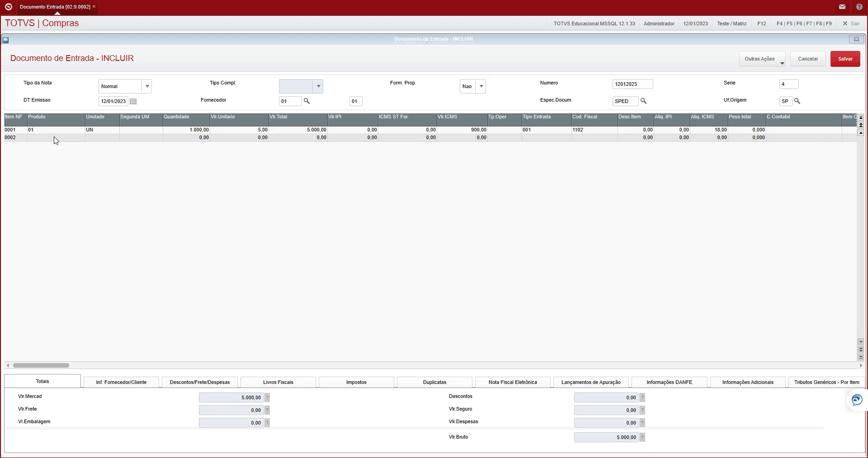Viewport: 868px width, 458px height.
Task: Click the Aliq. ICMS 18,00 cell
Action: [x=709, y=130]
